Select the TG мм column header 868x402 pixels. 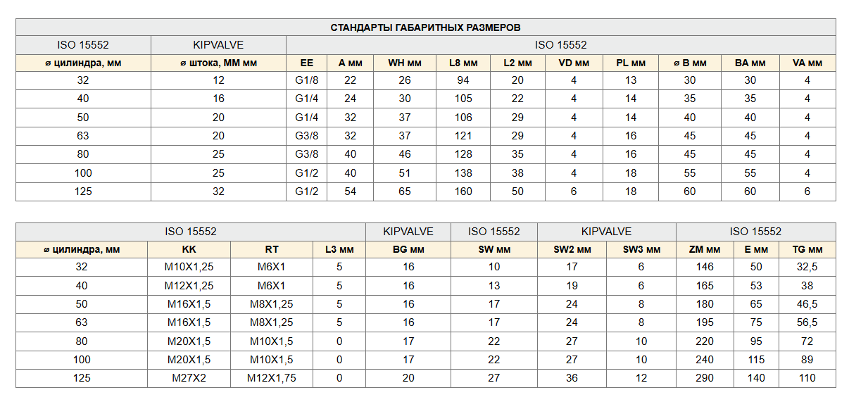click(x=807, y=249)
